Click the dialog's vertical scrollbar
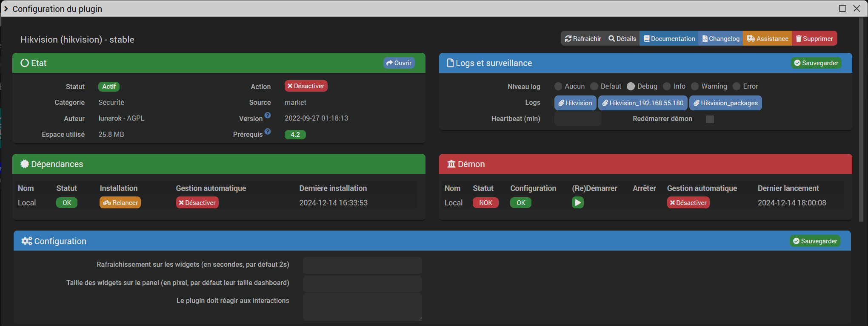This screenshot has height=326, width=868. click(x=861, y=119)
